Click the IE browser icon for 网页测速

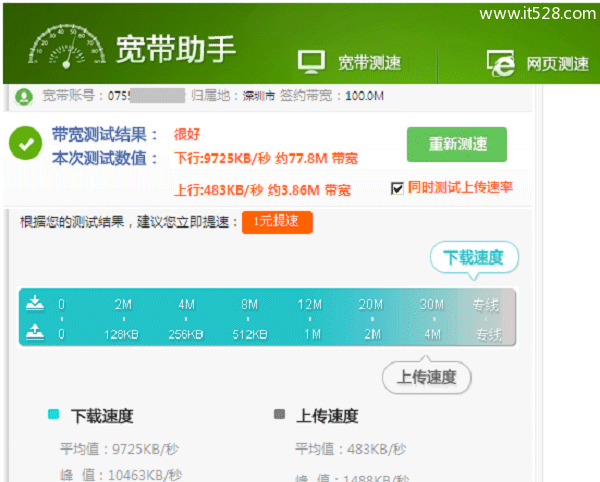(501, 63)
